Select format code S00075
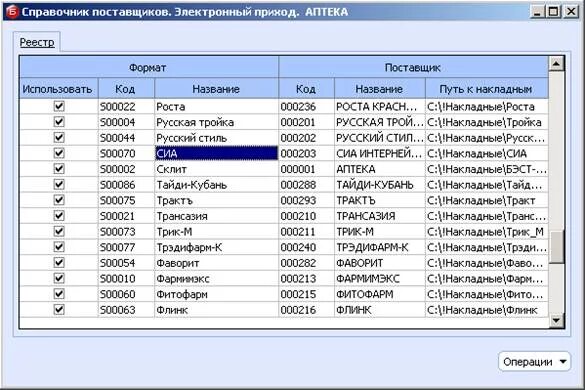The image size is (585, 390). [126, 201]
